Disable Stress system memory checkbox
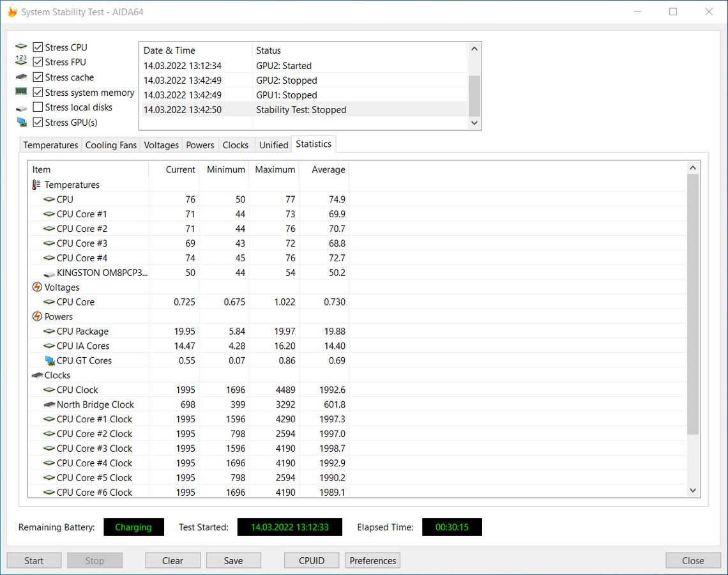Image resolution: width=728 pixels, height=575 pixels. pos(38,93)
